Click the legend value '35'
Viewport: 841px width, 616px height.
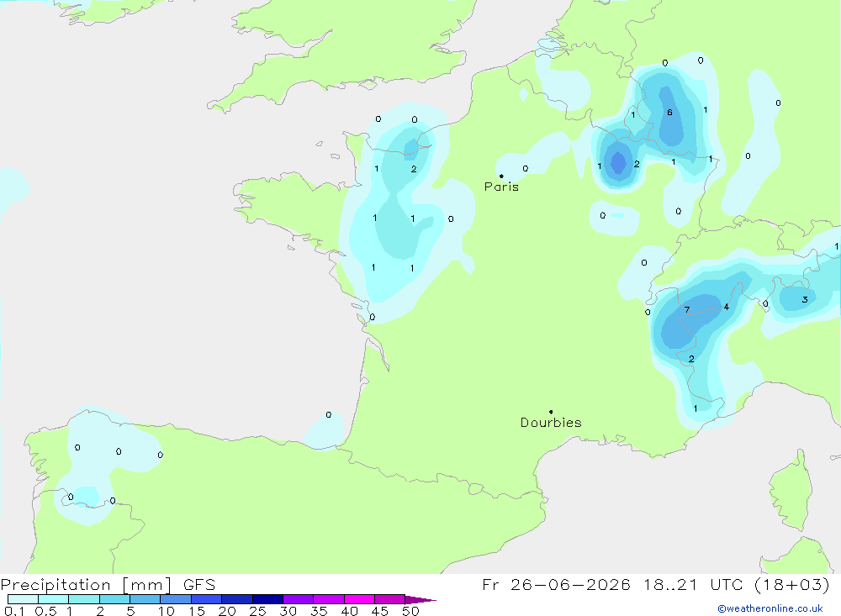pos(319,611)
